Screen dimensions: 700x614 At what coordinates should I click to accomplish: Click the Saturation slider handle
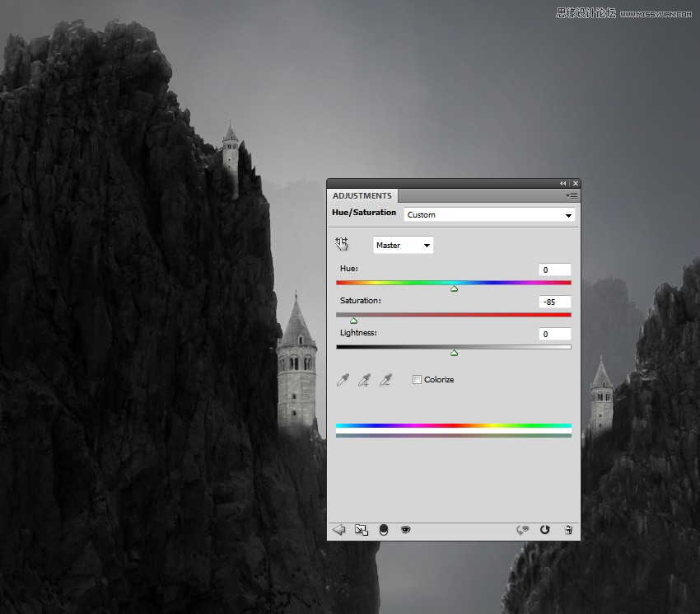353,321
